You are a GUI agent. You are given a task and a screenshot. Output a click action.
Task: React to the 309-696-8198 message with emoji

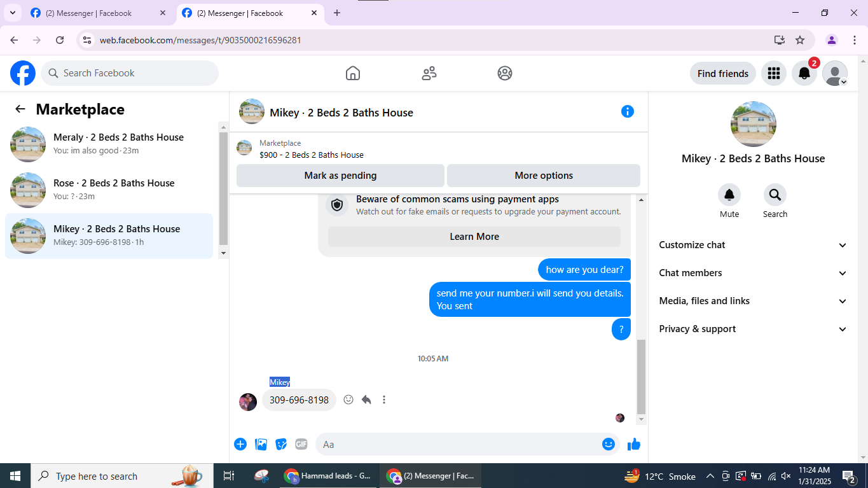tap(348, 400)
